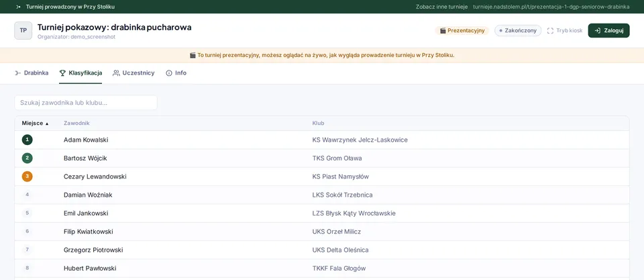Select player Hubert Pawłowski
The image size is (644, 280).
tap(90, 268)
